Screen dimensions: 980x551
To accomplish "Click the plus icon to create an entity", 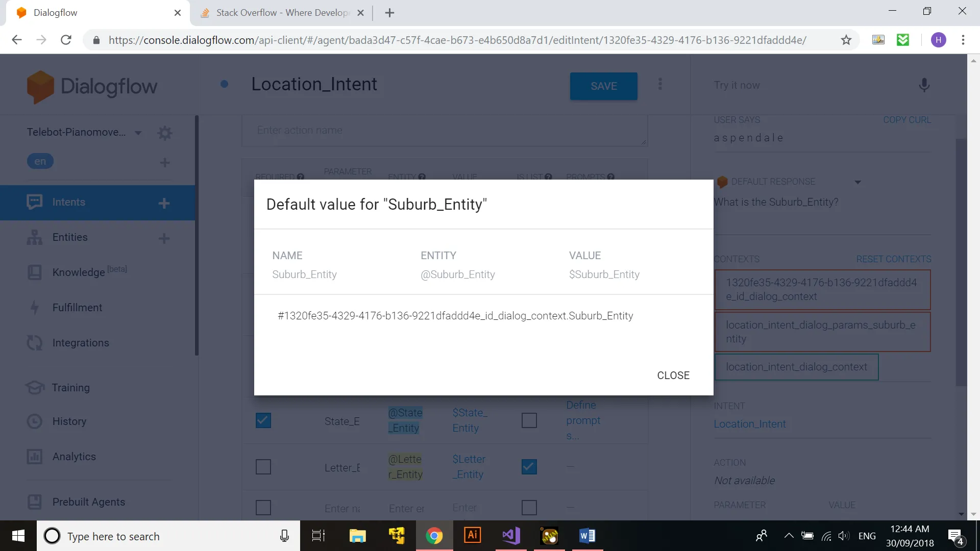I will (164, 238).
